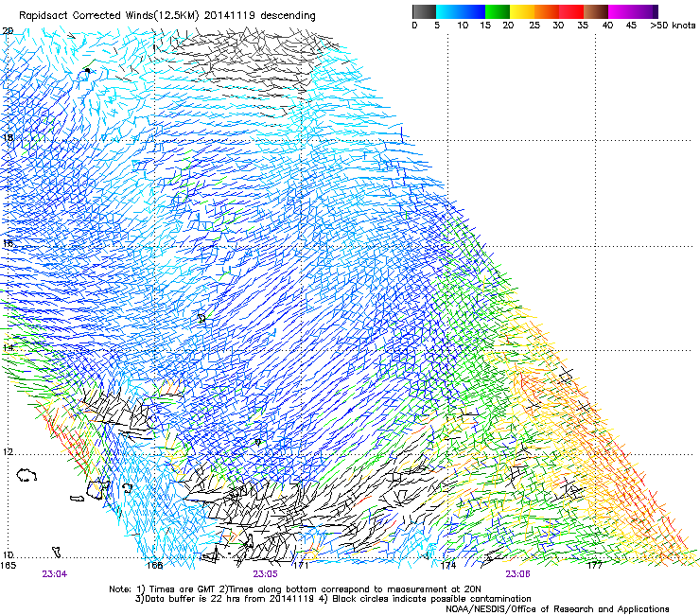Pick the blue 10-15 knots legend swatch
Image resolution: width=700 pixels, height=615 pixels.
pyautogui.click(x=473, y=11)
